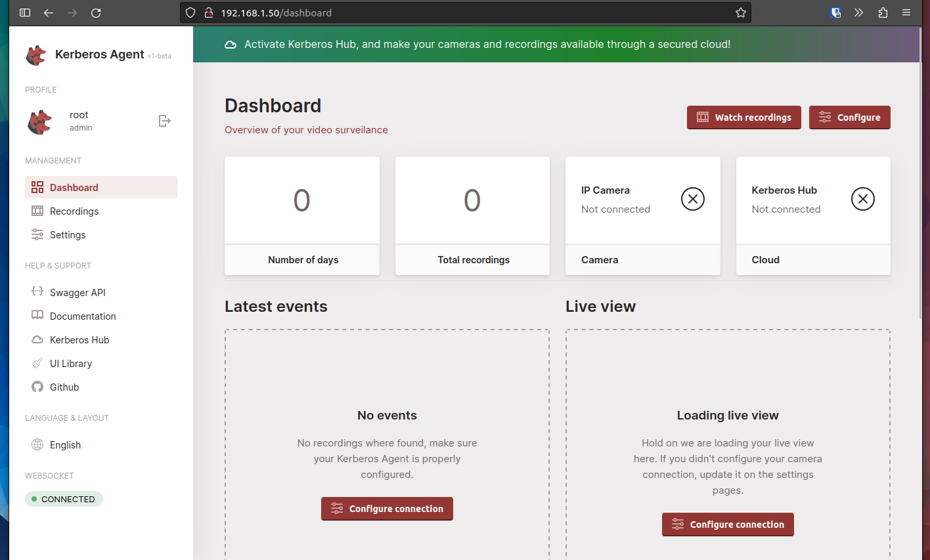Click the root profile avatar
The width and height of the screenshot is (930, 560).
click(x=39, y=121)
